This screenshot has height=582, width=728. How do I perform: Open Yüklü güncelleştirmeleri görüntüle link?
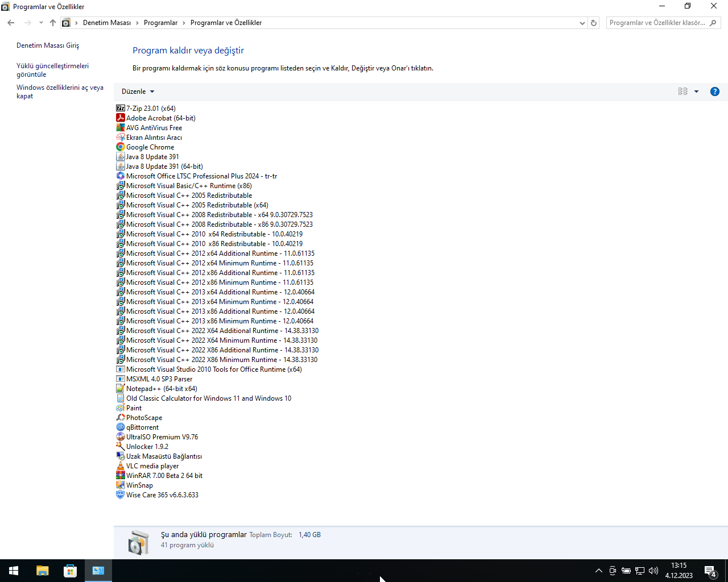pos(52,70)
